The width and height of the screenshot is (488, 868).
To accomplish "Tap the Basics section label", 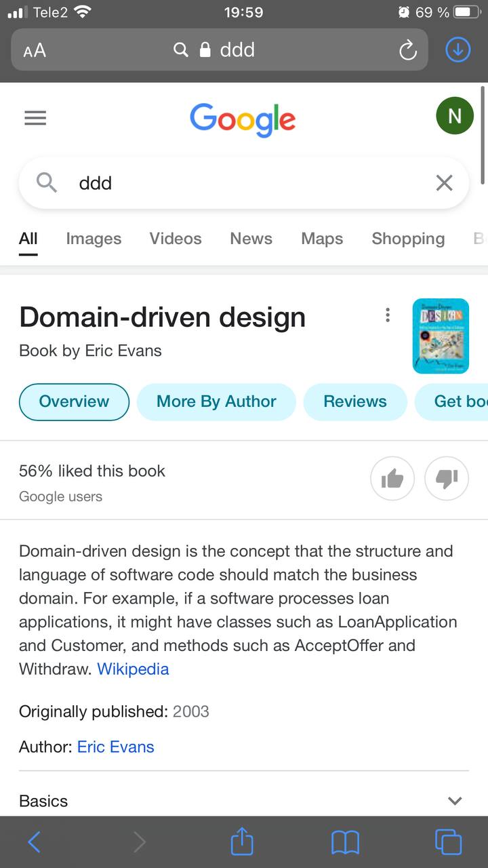I will click(43, 801).
